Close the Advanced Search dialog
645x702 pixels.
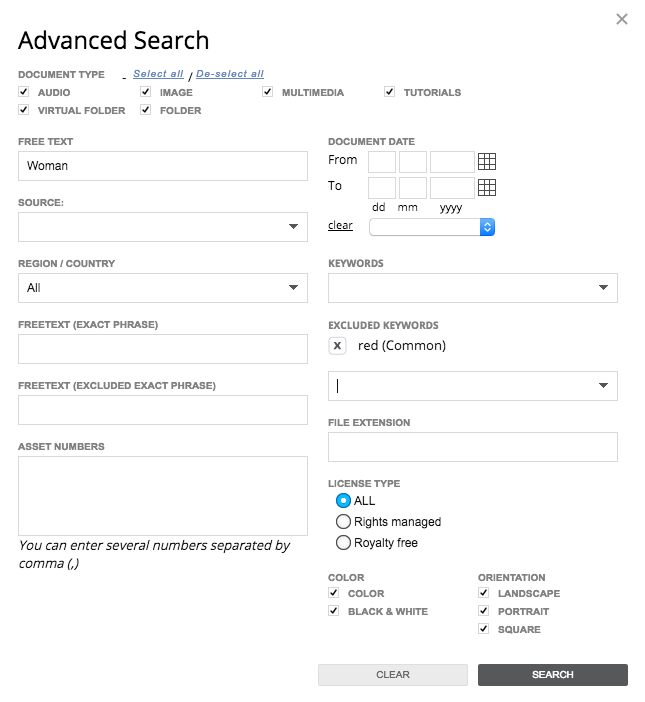[x=622, y=19]
